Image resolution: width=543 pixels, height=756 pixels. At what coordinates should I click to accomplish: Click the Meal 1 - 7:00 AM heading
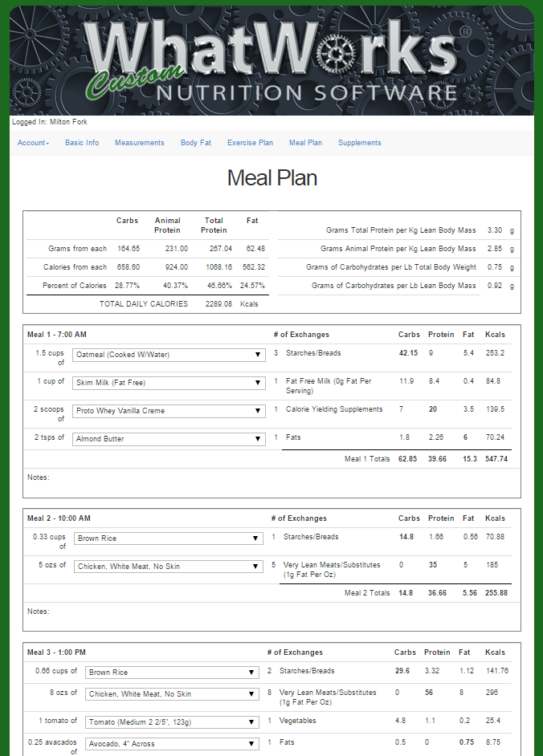point(57,335)
